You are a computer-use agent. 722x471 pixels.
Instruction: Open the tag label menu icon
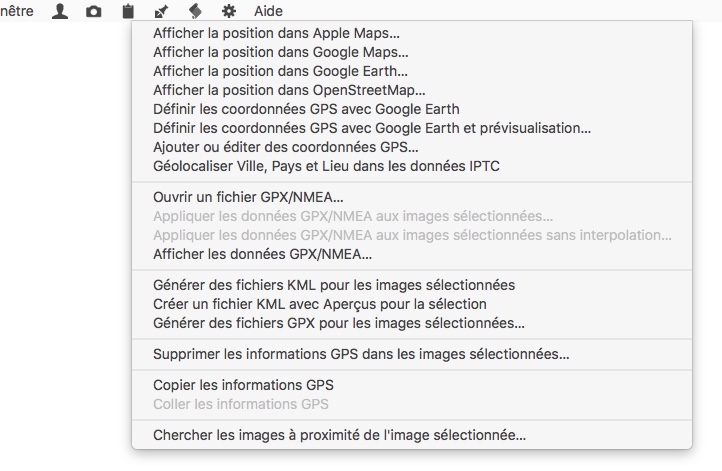point(195,11)
